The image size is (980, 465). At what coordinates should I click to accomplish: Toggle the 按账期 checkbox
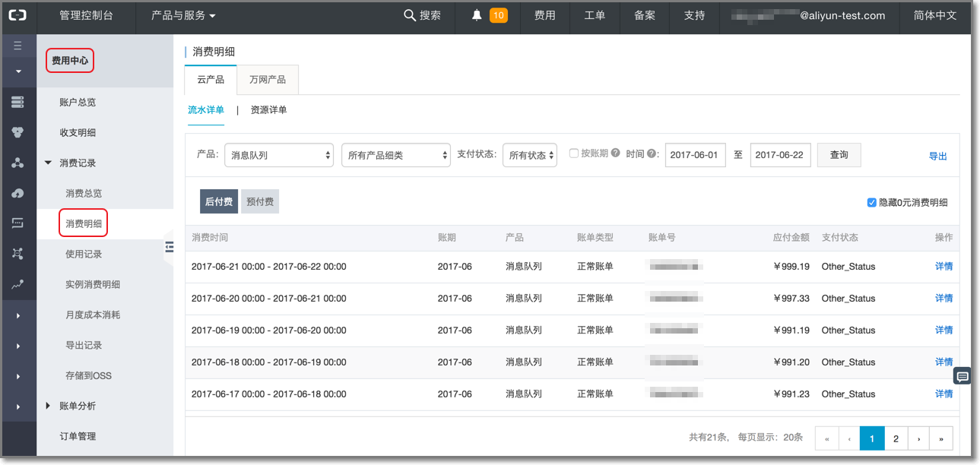point(574,153)
